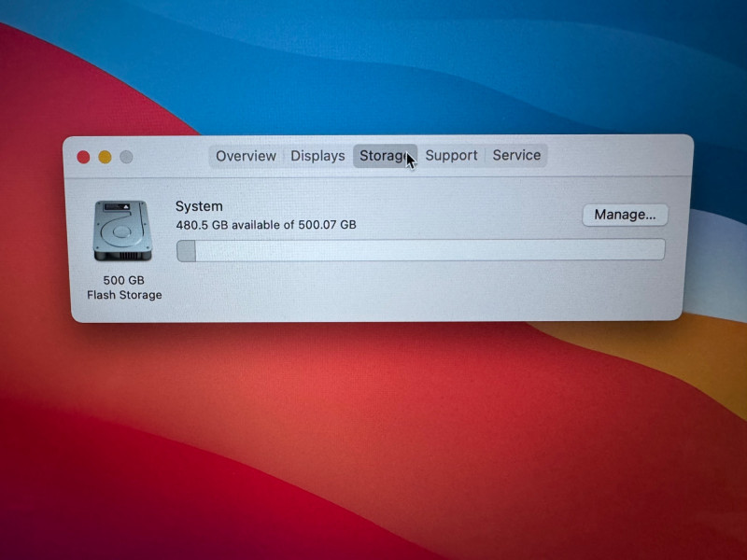Select the Storage tab

tap(384, 156)
